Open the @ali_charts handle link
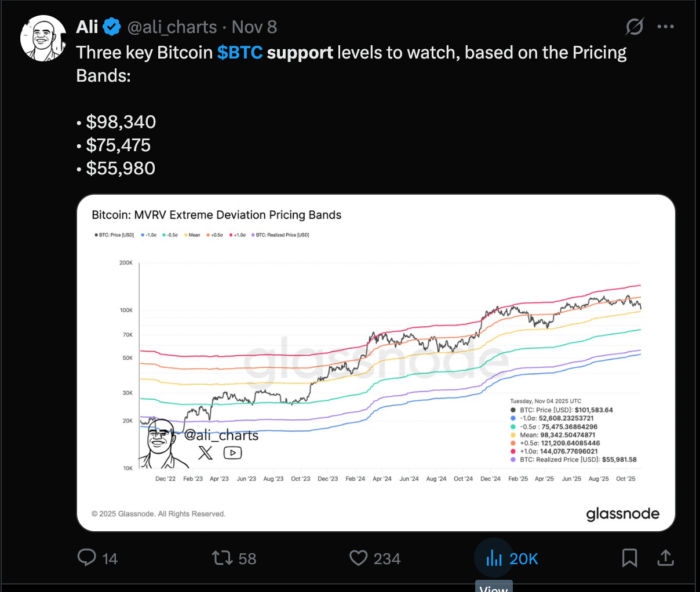 pyautogui.click(x=172, y=27)
